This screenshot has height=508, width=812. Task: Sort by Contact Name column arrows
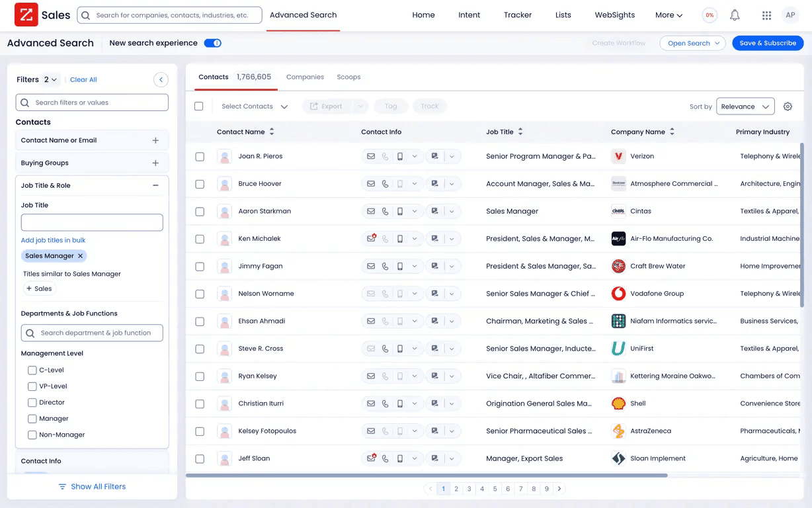click(271, 132)
